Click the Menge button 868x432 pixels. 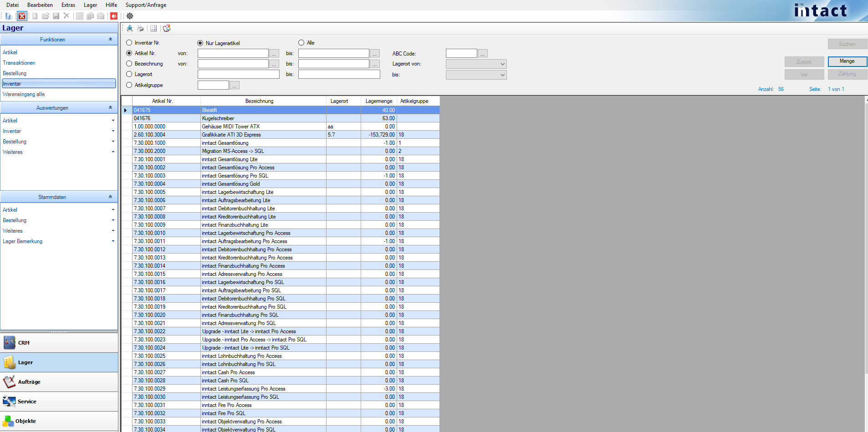[x=847, y=61]
